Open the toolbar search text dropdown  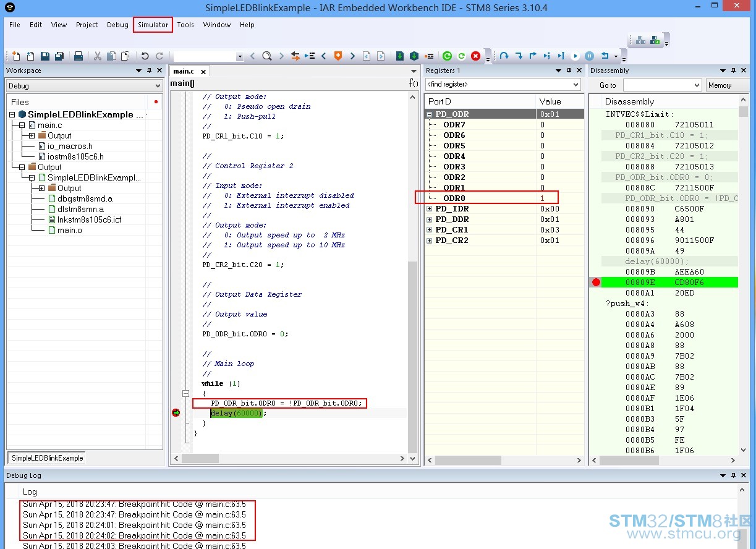[240, 56]
